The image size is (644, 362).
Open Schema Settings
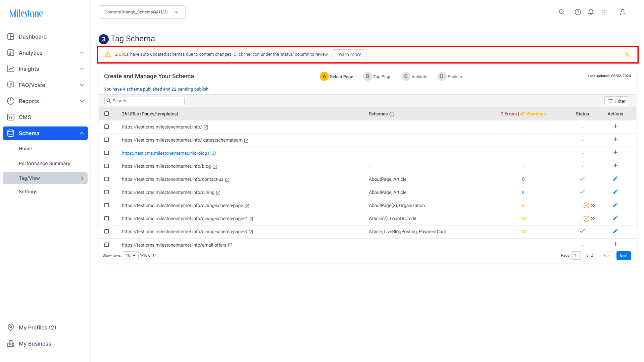pyautogui.click(x=28, y=192)
